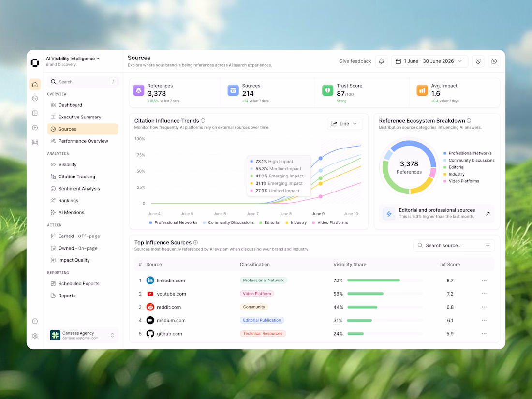Open the date range 1 June - 30 June 2026 picker
This screenshot has height=399, width=532.
(429, 61)
